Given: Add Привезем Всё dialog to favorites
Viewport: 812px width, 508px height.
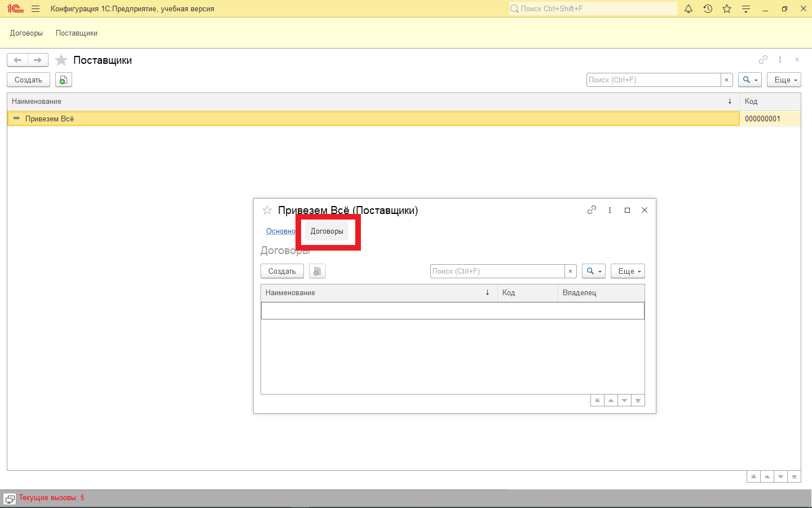Looking at the screenshot, I should (x=267, y=210).
